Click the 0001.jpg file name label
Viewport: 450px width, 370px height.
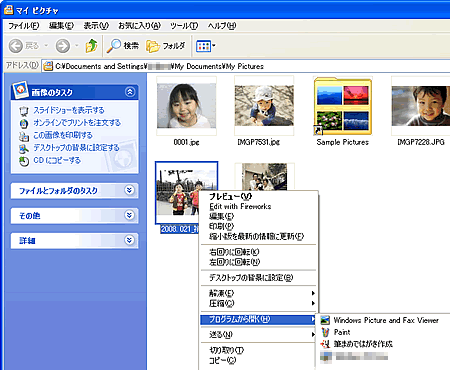(186, 142)
